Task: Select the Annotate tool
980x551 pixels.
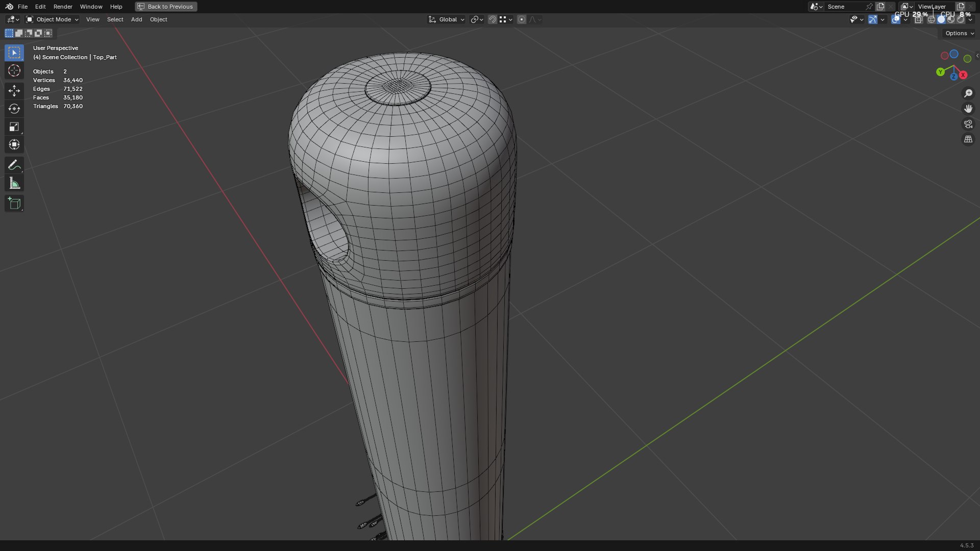Action: [x=14, y=165]
